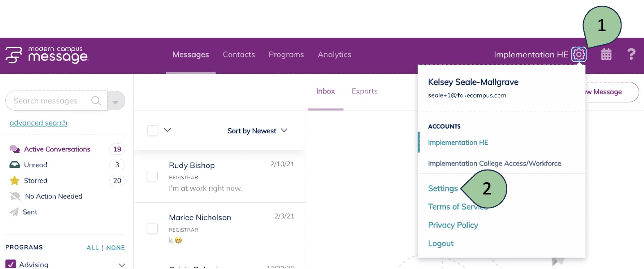This screenshot has height=269, width=644.
Task: Click the Unread count 3
Action: [x=117, y=165]
